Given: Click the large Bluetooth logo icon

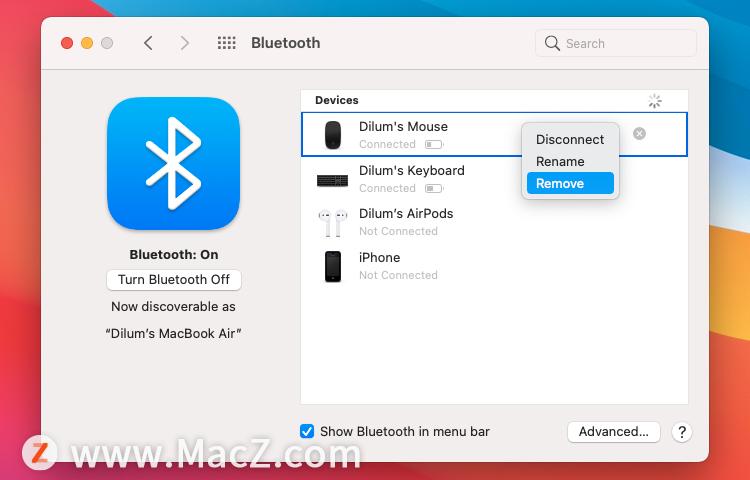Looking at the screenshot, I should point(174,164).
